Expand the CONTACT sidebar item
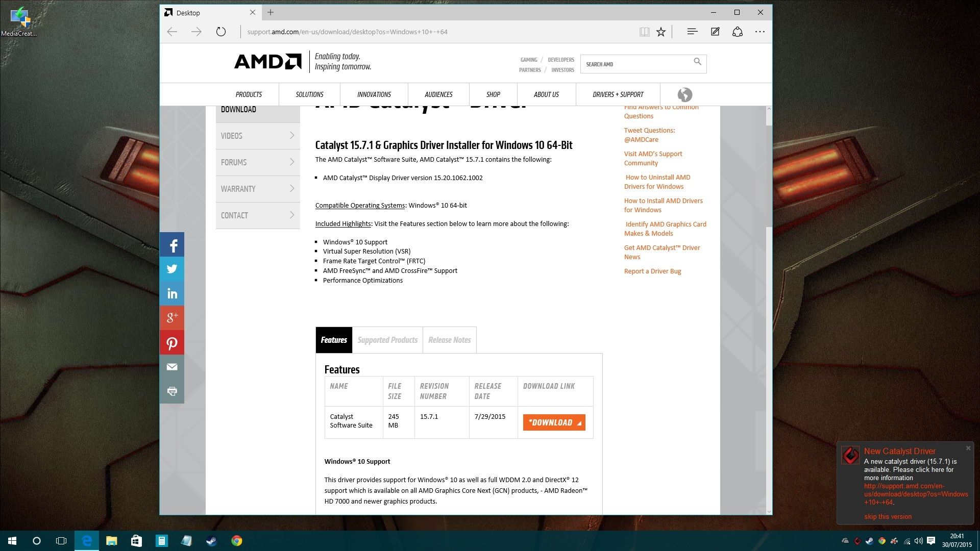 [x=258, y=215]
